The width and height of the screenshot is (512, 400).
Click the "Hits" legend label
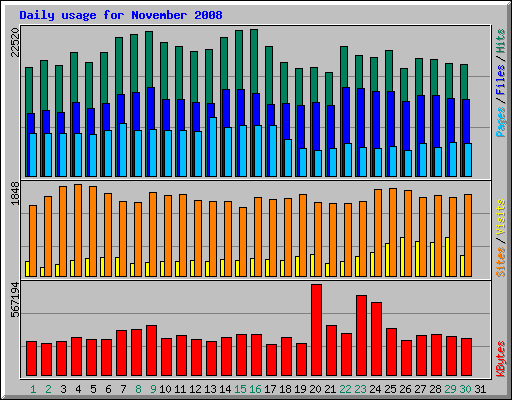(501, 41)
